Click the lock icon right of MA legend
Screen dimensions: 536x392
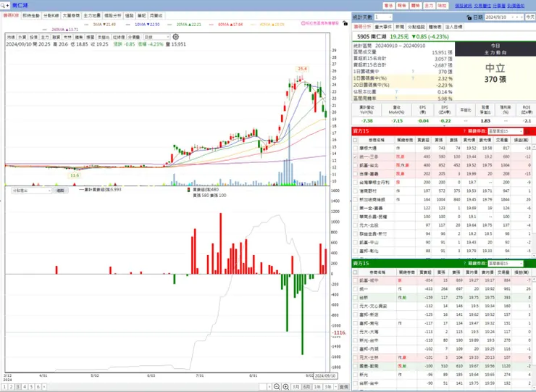coord(345,23)
